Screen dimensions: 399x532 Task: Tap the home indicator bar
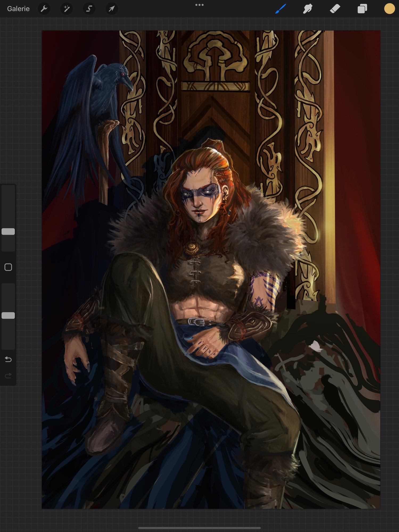click(199, 528)
